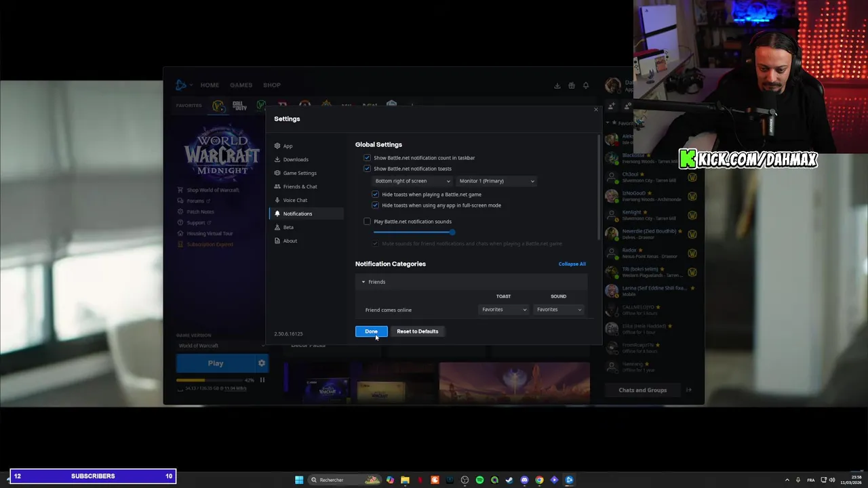Open the system volume icon in tray
The image size is (868, 488).
pos(832,480)
